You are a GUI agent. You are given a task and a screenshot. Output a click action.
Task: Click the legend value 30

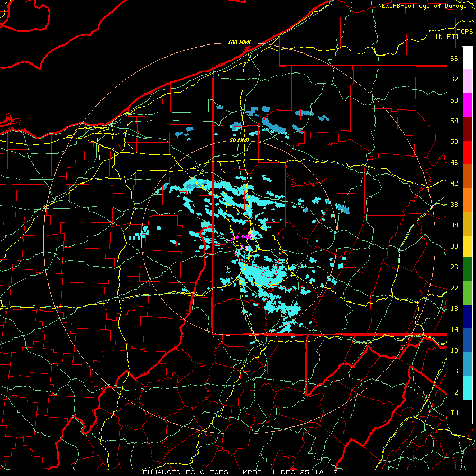click(454, 246)
